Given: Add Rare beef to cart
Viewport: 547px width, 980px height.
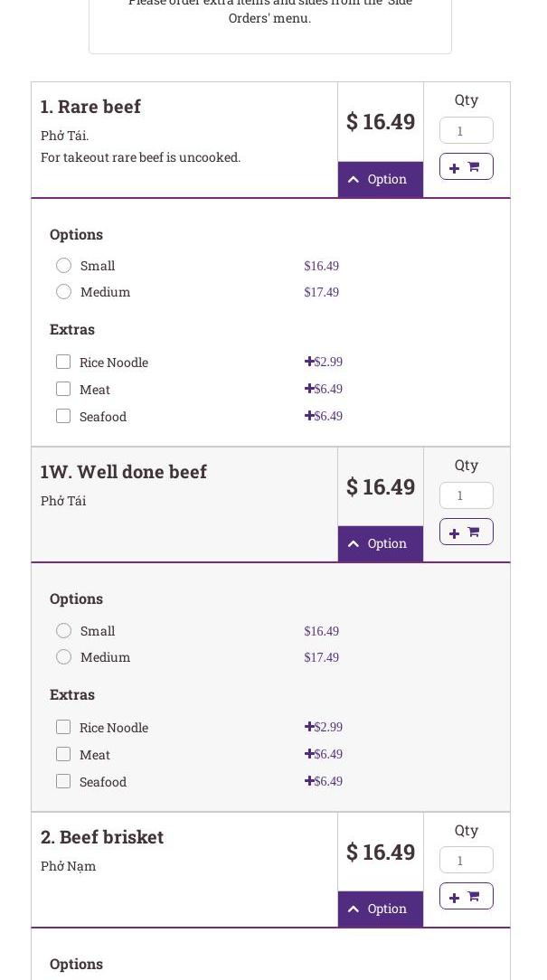Looking at the screenshot, I should 466,166.
